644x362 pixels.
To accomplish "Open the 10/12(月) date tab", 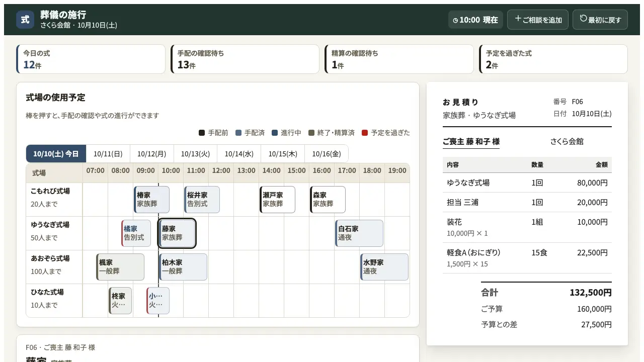I will (152, 154).
